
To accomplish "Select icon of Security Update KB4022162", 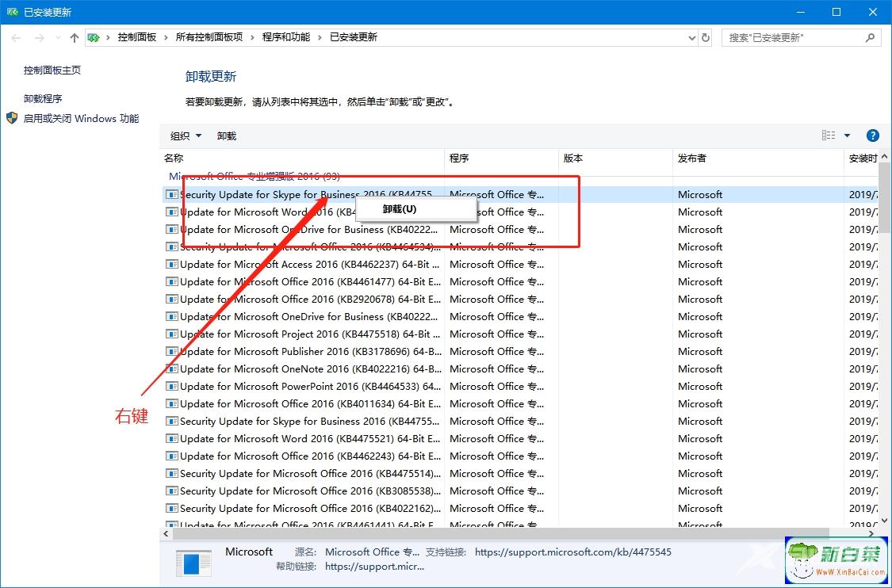I will 171,509.
